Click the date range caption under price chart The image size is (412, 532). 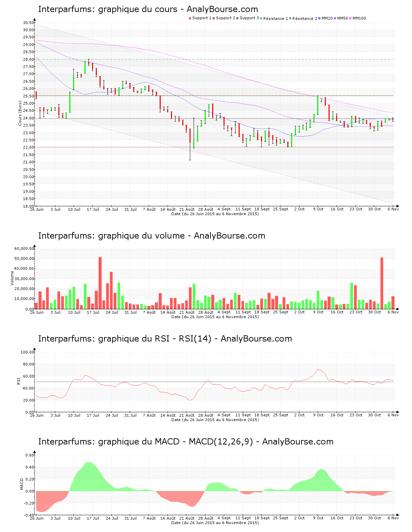pos(215,214)
